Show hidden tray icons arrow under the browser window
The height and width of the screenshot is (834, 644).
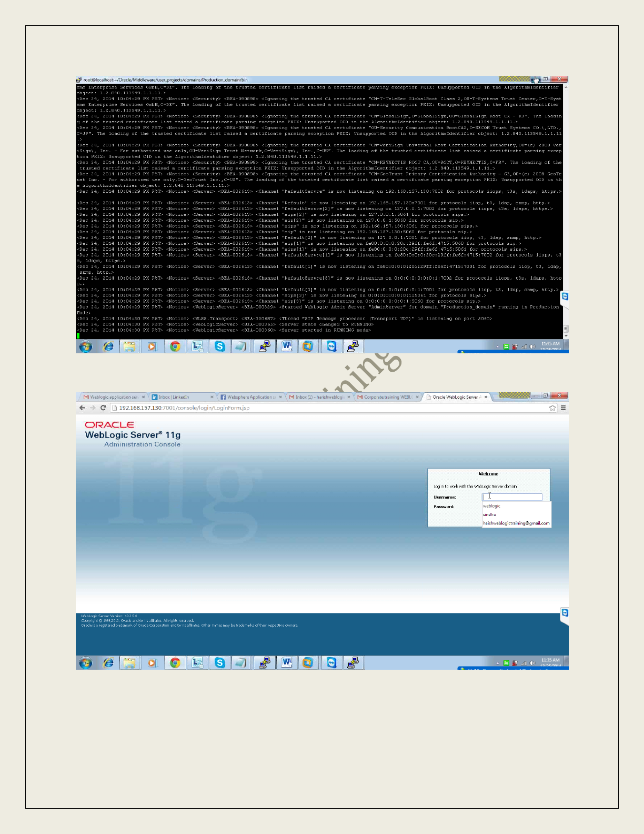coord(498,663)
